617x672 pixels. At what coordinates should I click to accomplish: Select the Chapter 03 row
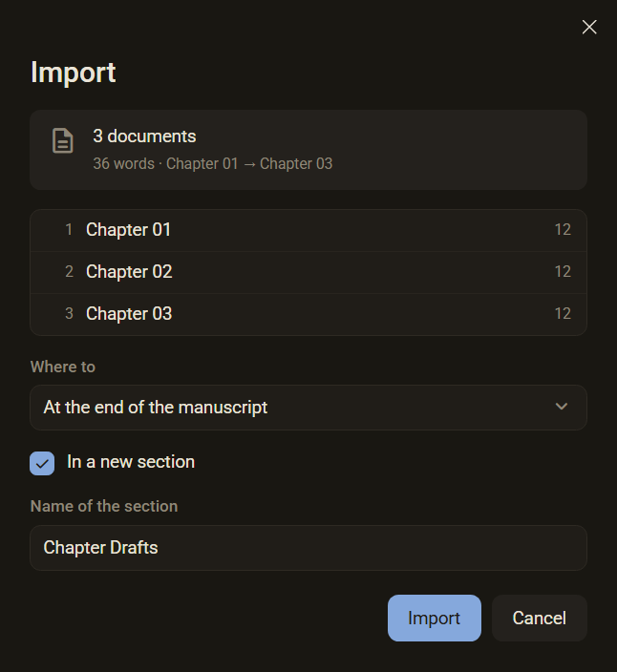[308, 314]
